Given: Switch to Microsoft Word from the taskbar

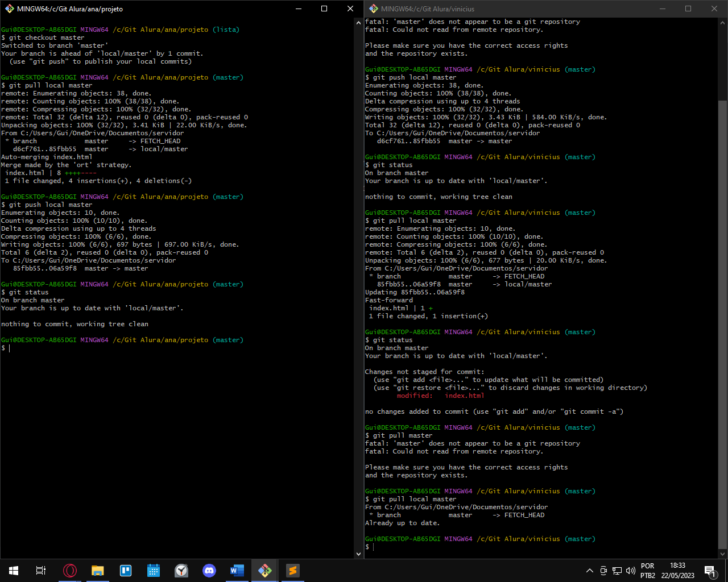Looking at the screenshot, I should click(237, 571).
